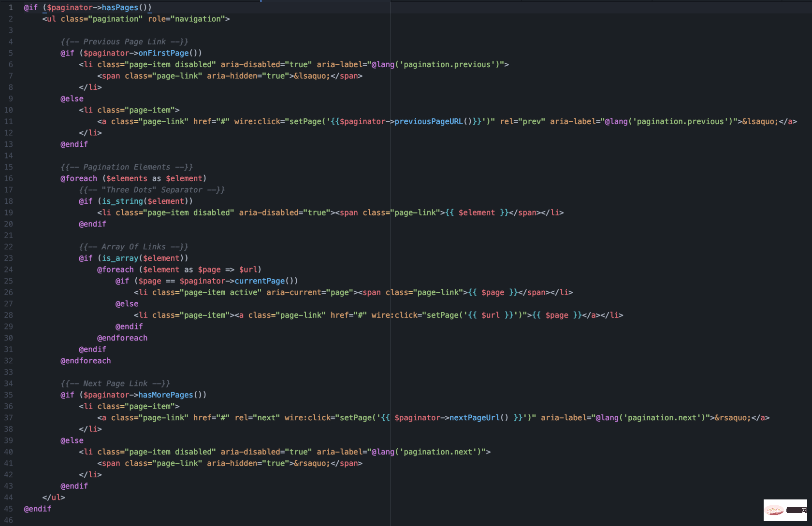Click the is_string function call

(x=122, y=201)
